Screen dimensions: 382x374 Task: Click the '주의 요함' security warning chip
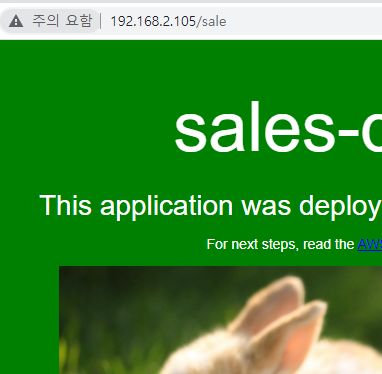pos(50,21)
